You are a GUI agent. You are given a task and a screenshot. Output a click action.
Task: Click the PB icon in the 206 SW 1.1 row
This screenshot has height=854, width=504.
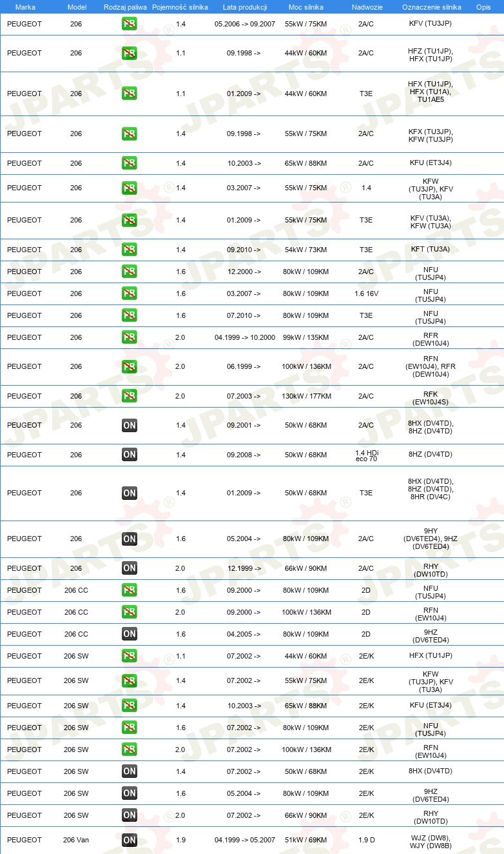[x=130, y=656]
